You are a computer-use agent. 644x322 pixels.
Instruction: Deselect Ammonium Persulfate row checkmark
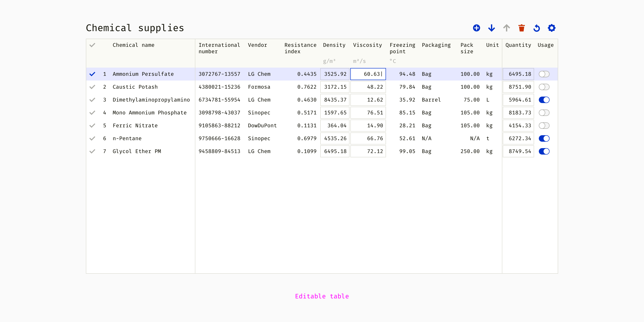92,74
